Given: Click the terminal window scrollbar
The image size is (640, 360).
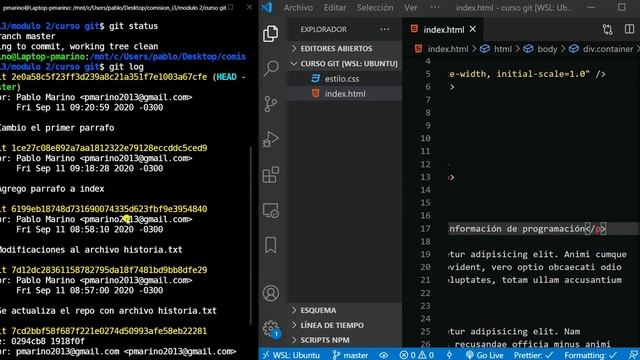Looking at the screenshot, I should [x=250, y=236].
